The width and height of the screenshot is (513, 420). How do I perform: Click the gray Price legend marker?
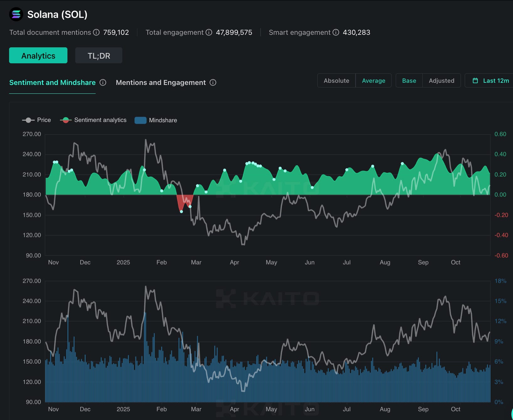(28, 120)
